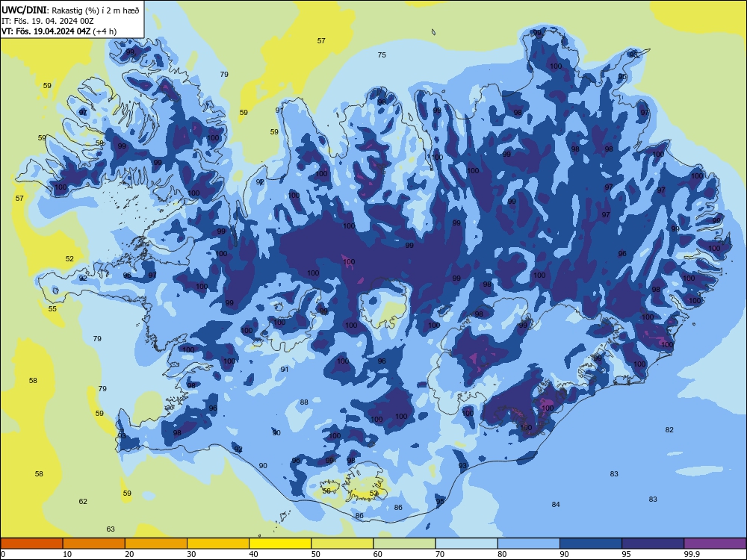Click the 'VT: Fös. 19.04.2024 04Z (+4 h)' line
This screenshot has width=747, height=560.
point(59,31)
